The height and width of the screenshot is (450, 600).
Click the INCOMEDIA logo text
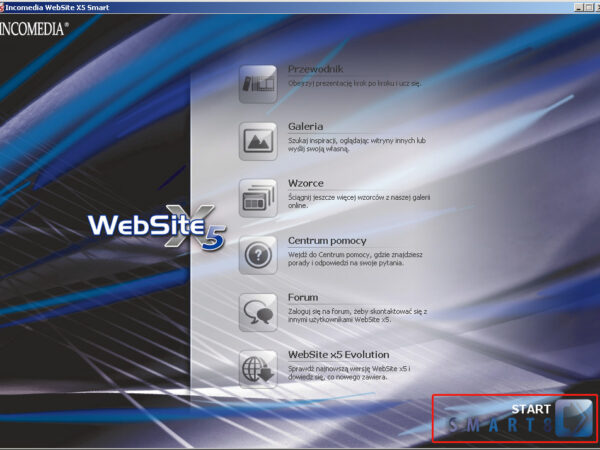(36, 29)
